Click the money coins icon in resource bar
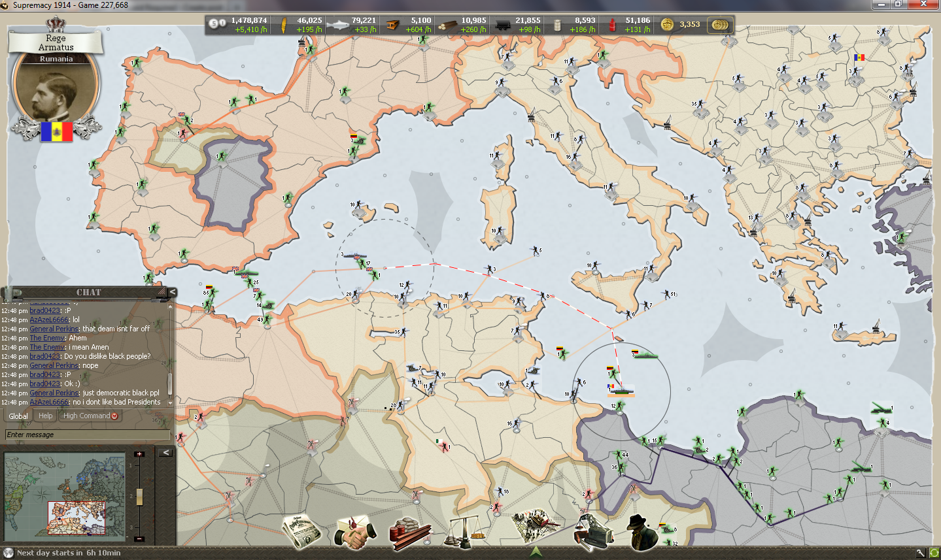941x560 pixels. 217,25
